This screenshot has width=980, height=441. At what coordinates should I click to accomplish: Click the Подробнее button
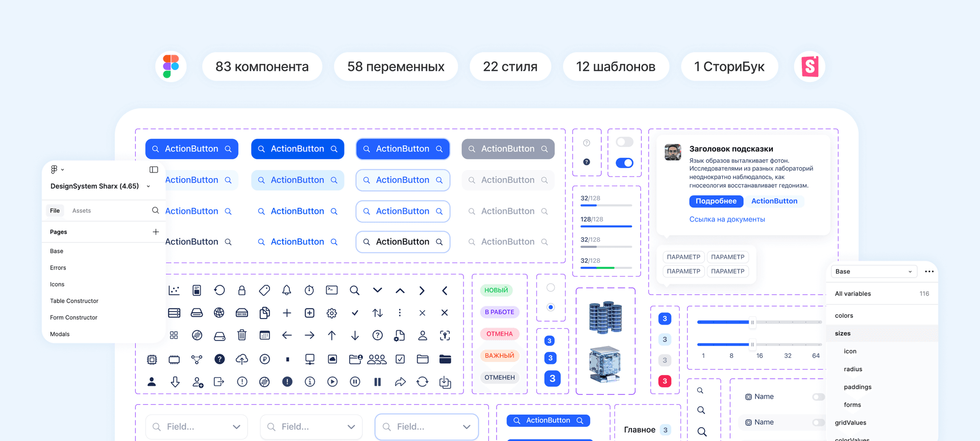(716, 201)
